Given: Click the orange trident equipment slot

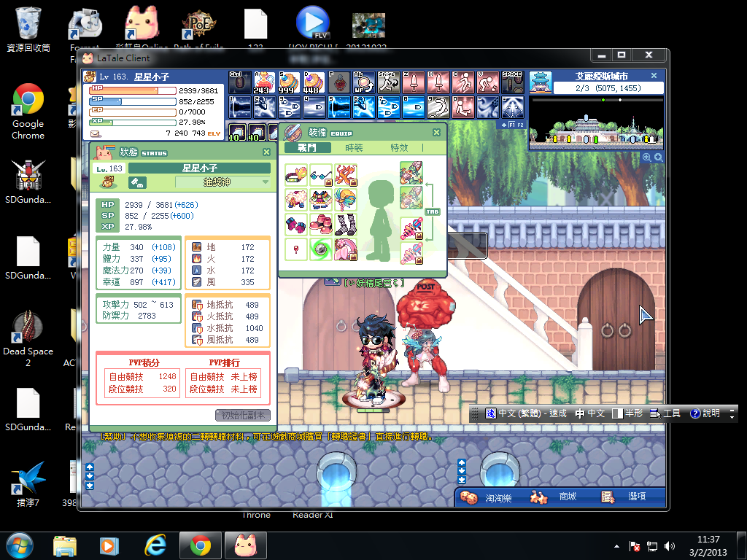Looking at the screenshot, I should [345, 175].
